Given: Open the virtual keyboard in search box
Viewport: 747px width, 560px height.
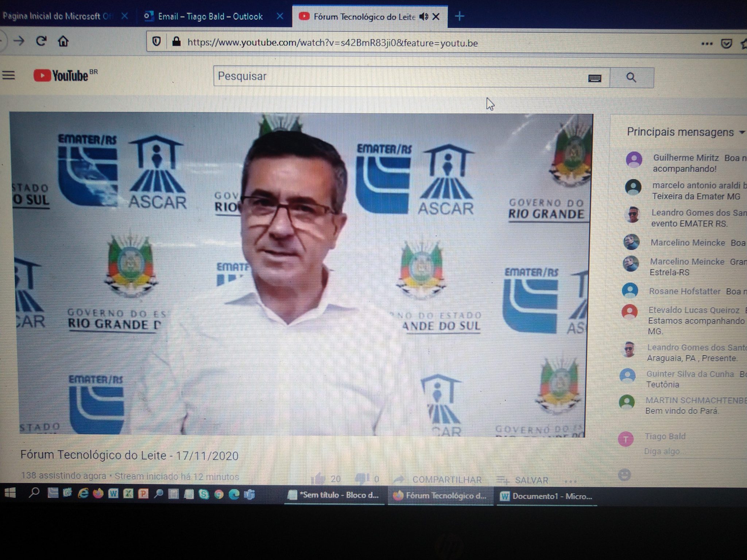Looking at the screenshot, I should tap(595, 78).
